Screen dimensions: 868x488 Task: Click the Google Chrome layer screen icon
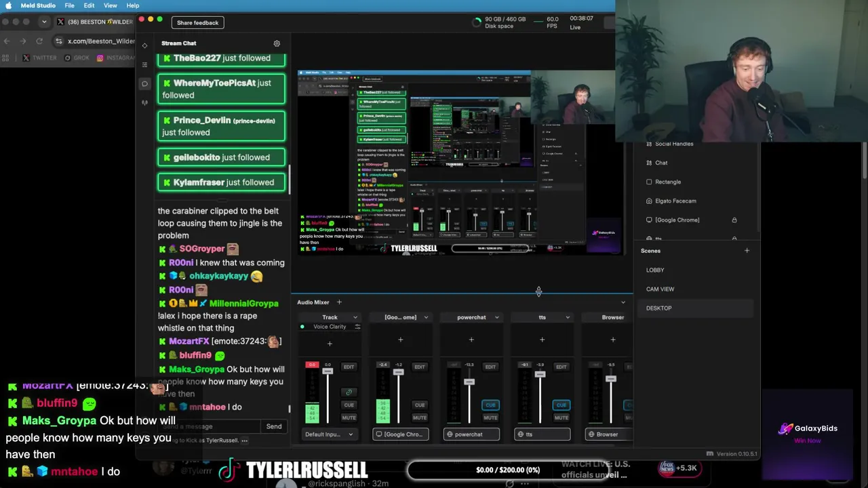pyautogui.click(x=649, y=220)
